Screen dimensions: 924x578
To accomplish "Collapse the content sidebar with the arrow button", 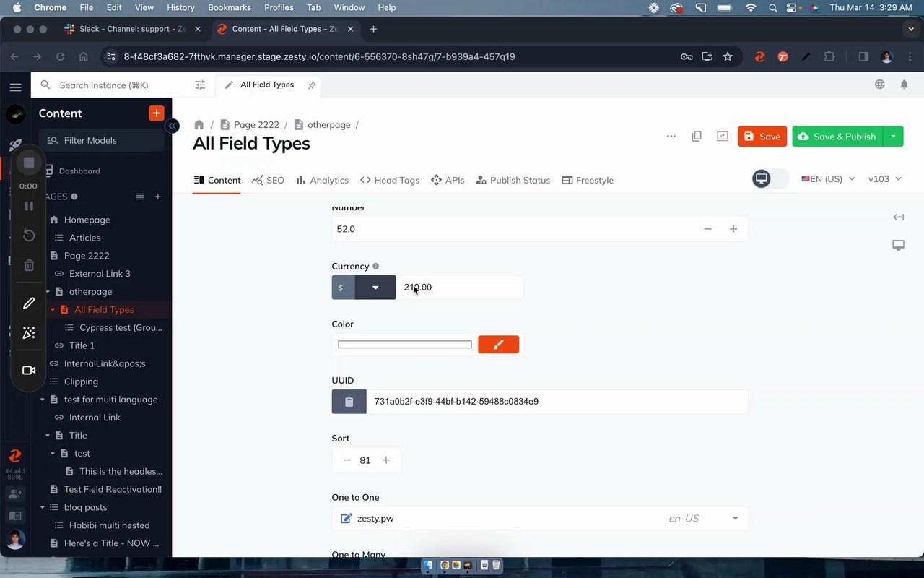I will pos(172,126).
